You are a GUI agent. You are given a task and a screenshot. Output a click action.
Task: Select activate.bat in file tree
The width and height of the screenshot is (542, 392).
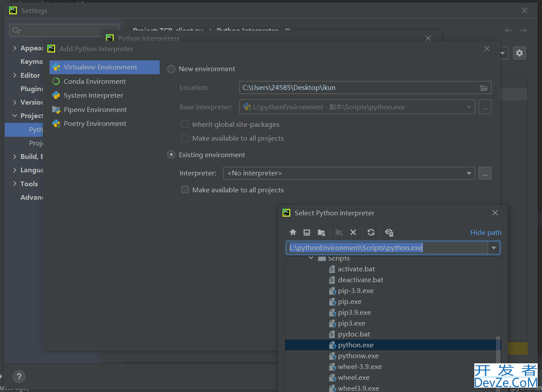pyautogui.click(x=356, y=269)
